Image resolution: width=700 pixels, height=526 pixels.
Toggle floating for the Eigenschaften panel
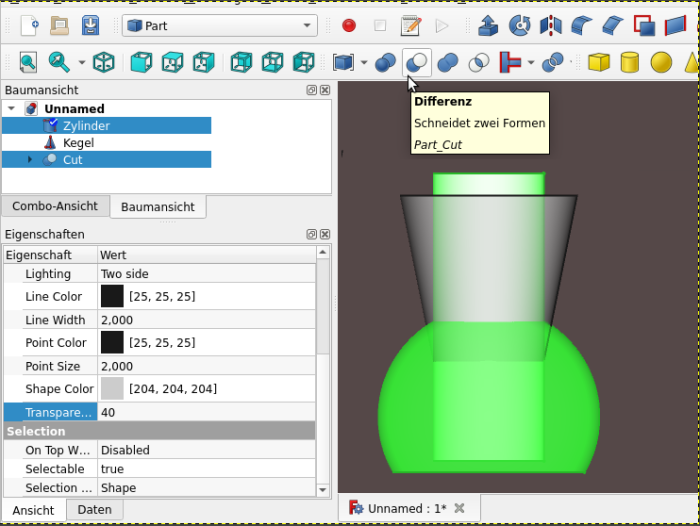(x=312, y=234)
